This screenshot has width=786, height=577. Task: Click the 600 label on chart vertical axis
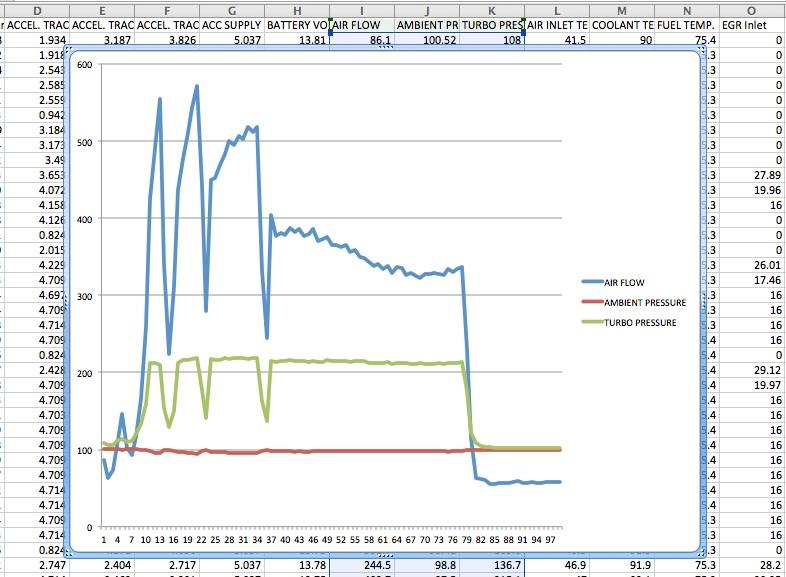pyautogui.click(x=84, y=65)
